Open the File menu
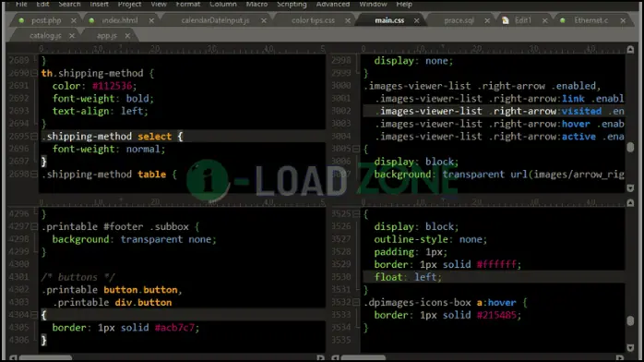Viewport: 644px width, 362px height. point(21,4)
